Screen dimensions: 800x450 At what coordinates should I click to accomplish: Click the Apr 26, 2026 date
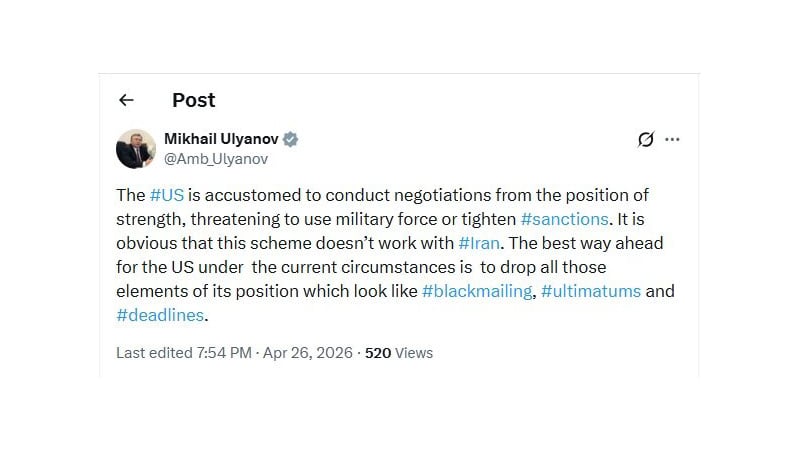point(309,353)
